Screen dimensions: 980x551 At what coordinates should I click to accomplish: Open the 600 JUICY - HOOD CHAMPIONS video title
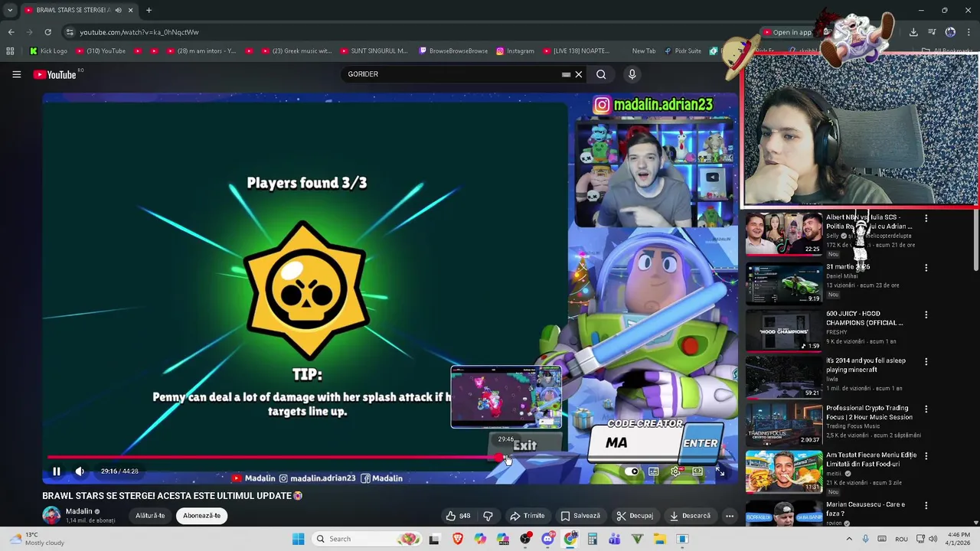pos(864,318)
